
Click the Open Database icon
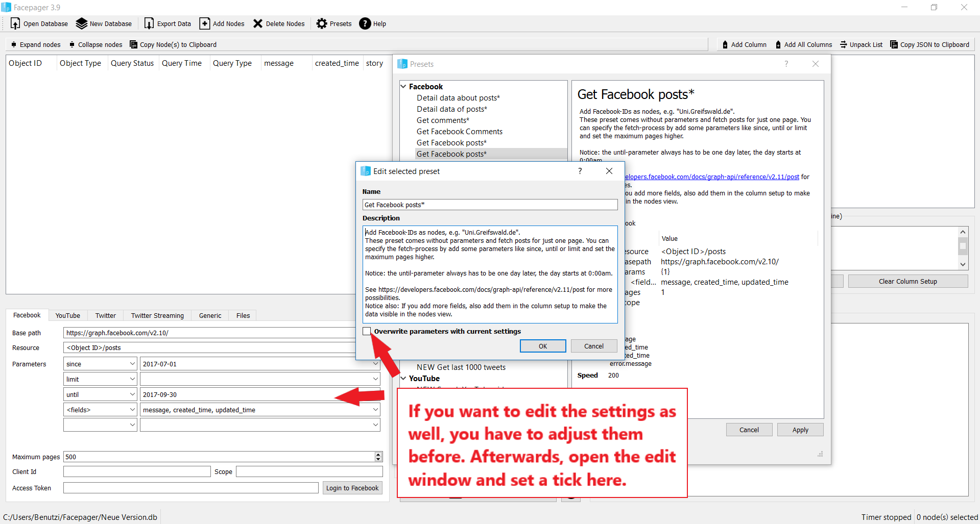pos(15,23)
